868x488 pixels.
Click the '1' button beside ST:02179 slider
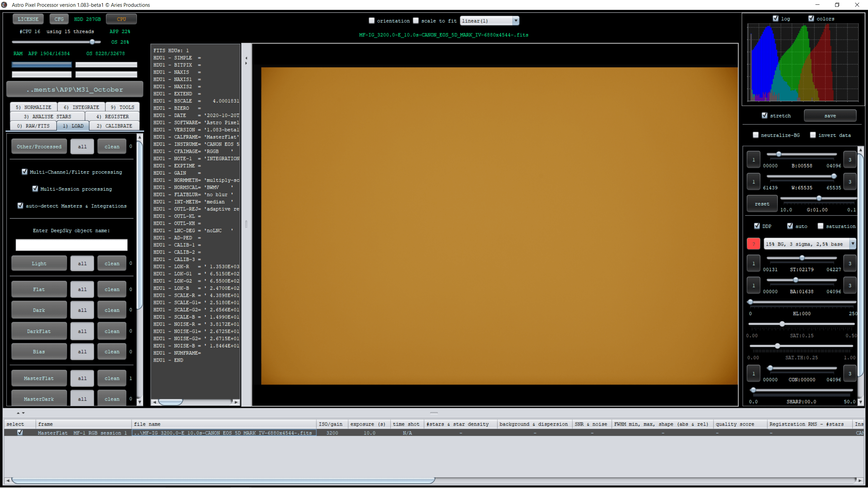[753, 263]
